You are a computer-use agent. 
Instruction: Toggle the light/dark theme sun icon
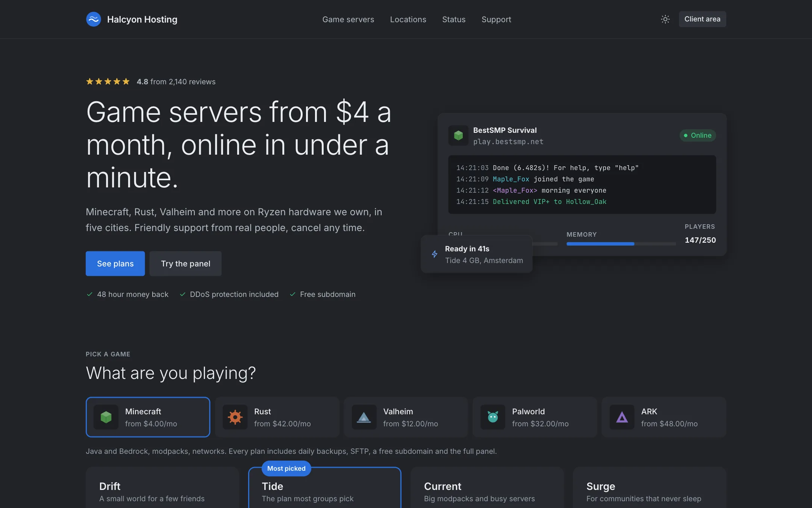click(x=665, y=19)
